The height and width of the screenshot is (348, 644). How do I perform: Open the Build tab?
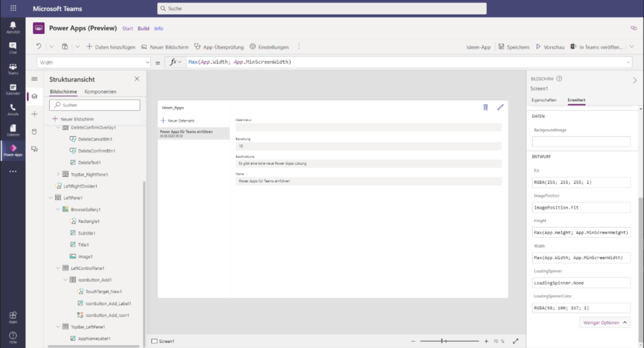point(143,28)
